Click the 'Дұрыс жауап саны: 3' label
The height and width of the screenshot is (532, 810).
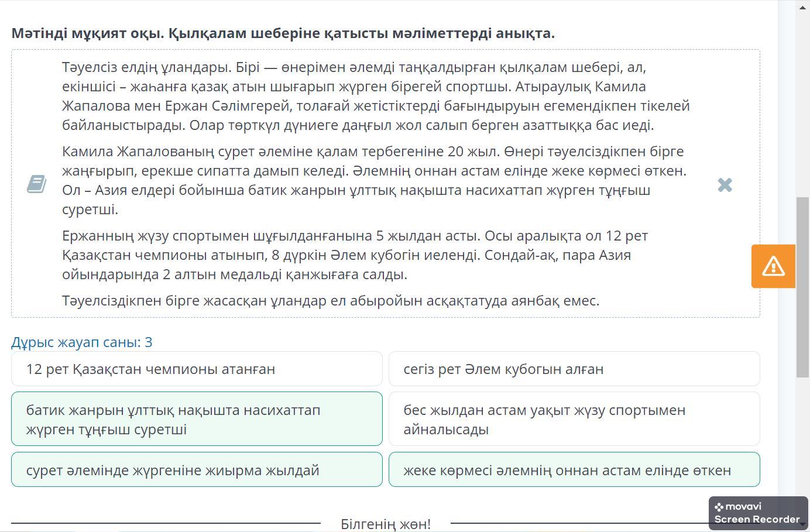pos(82,342)
